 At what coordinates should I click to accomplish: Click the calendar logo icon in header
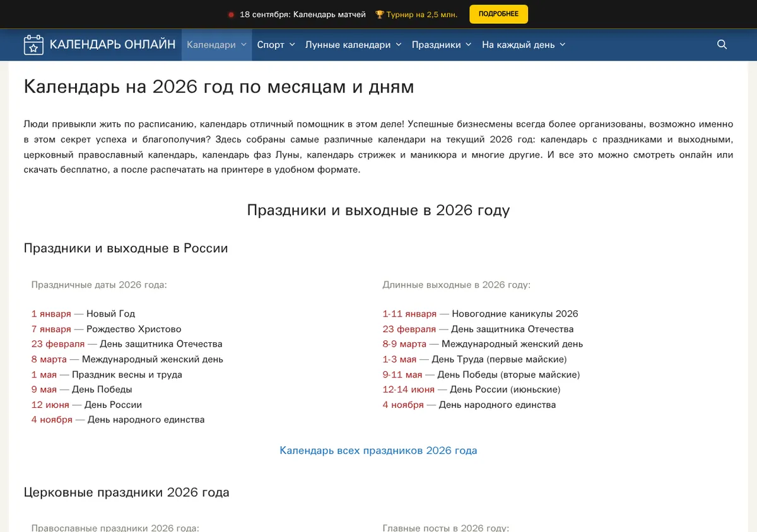(33, 45)
